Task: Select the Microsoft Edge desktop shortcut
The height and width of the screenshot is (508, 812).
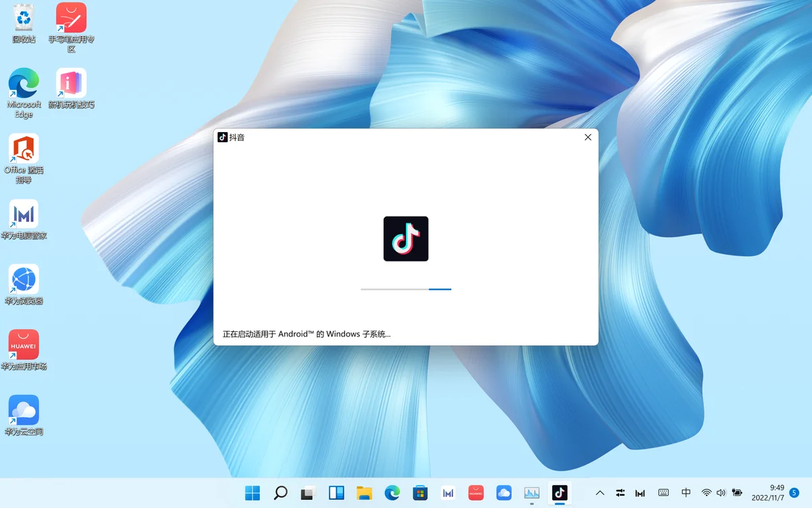Action: [24, 93]
